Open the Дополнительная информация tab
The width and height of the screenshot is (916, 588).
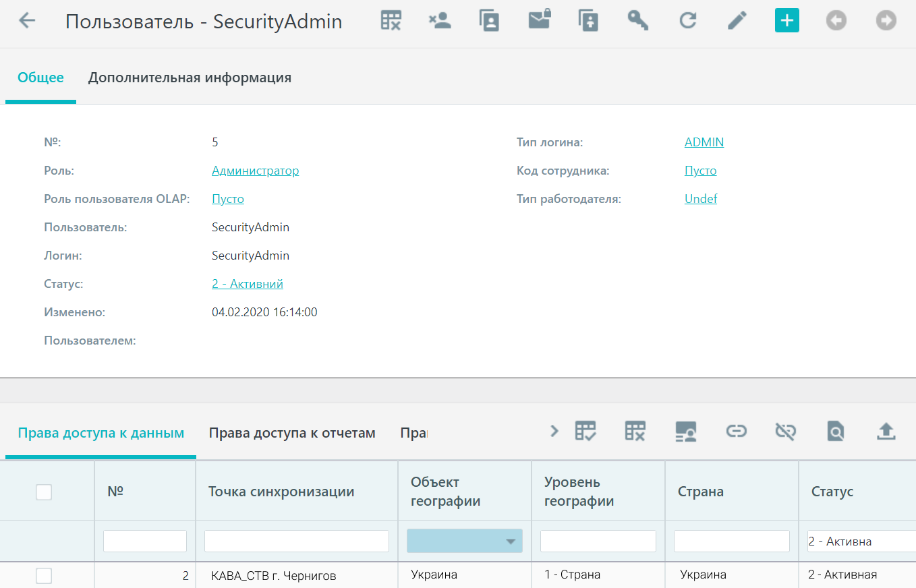tap(190, 78)
